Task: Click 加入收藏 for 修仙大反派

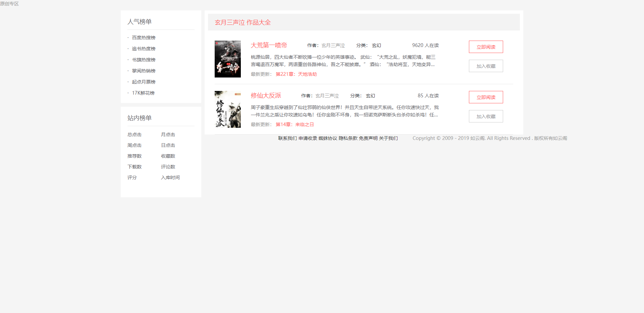Action: (x=486, y=116)
